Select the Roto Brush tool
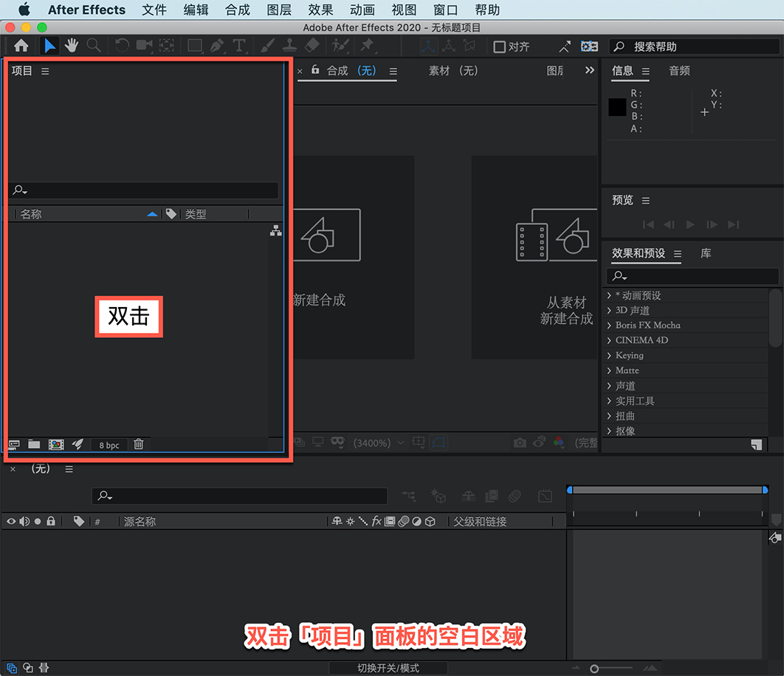 (340, 46)
